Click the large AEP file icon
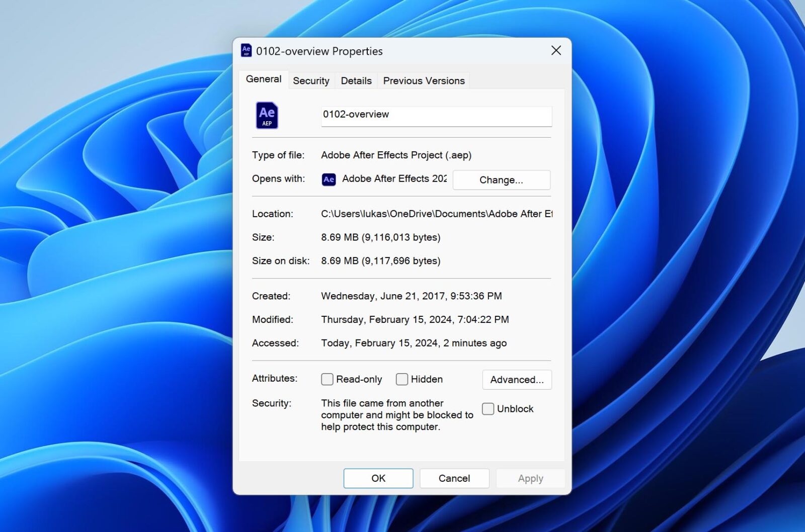 coord(267,115)
